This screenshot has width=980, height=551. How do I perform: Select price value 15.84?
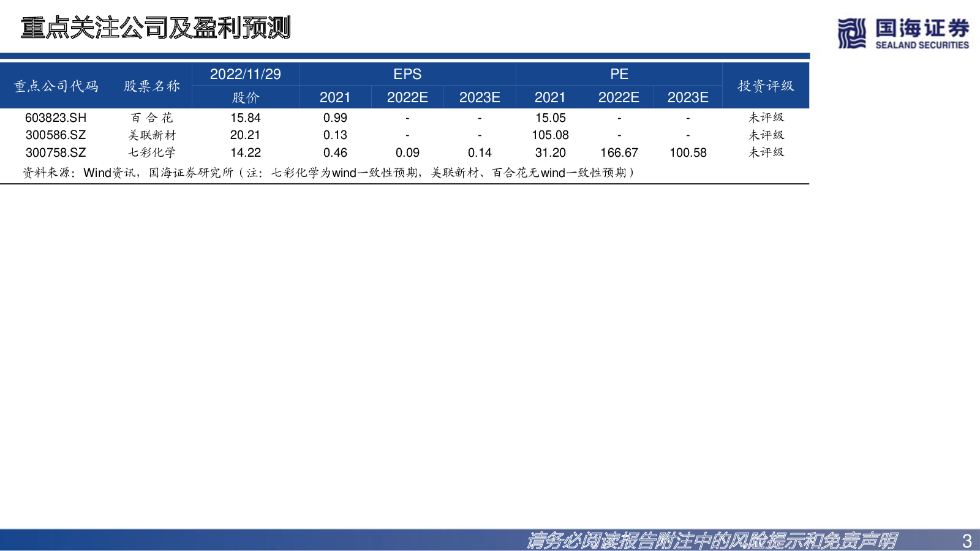coord(246,118)
